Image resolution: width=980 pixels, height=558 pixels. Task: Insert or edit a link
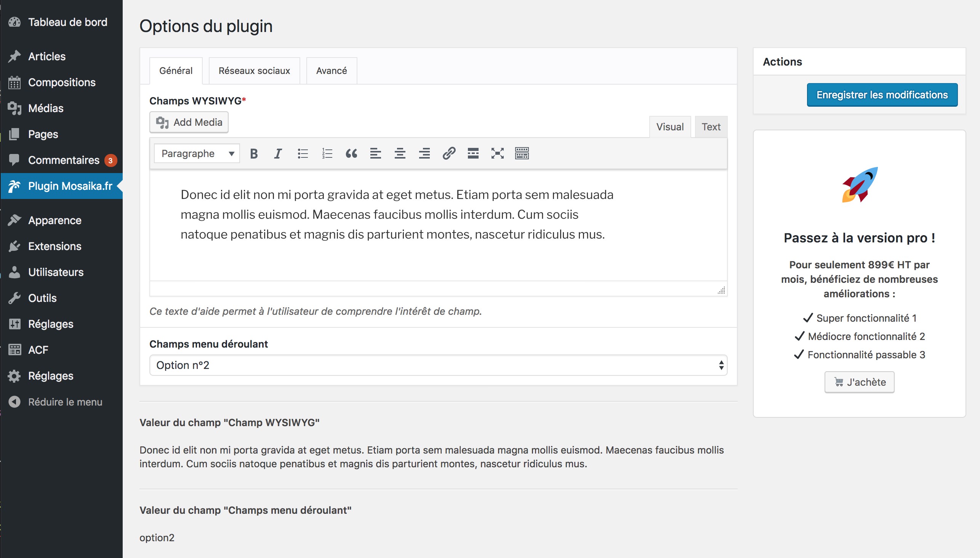tap(448, 154)
